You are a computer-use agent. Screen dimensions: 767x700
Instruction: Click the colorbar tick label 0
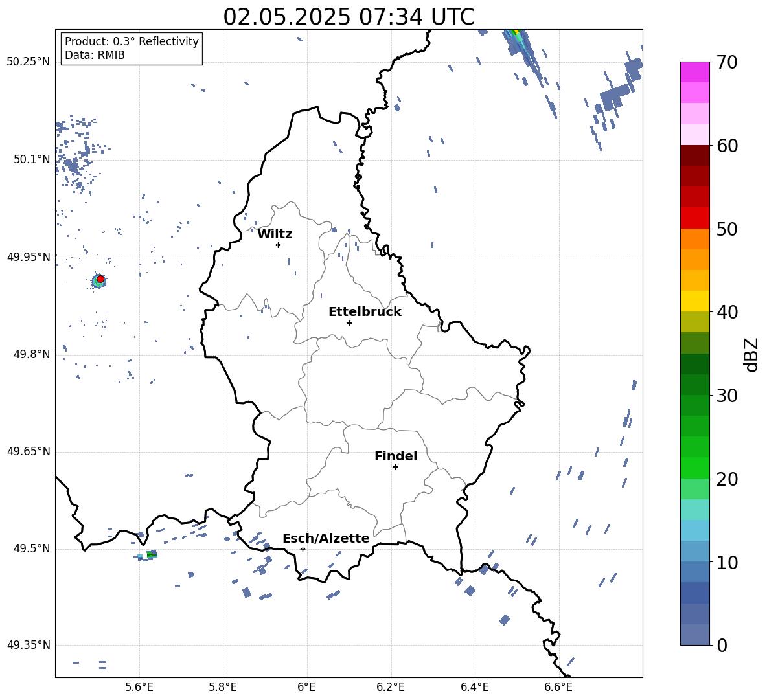[722, 645]
